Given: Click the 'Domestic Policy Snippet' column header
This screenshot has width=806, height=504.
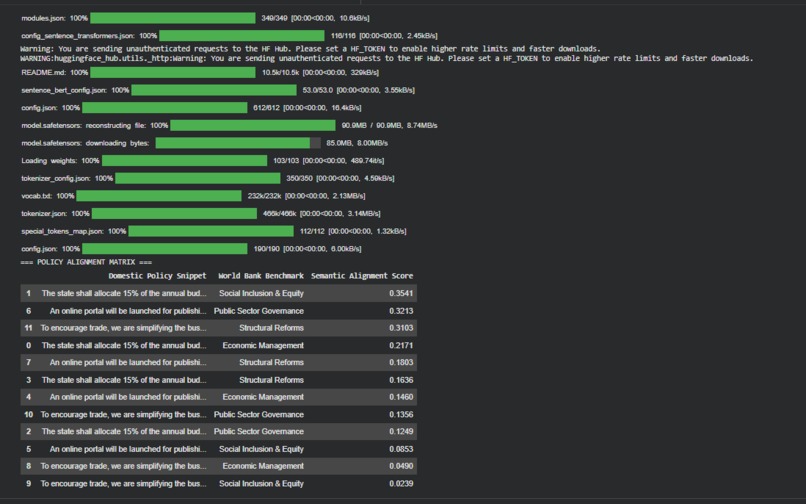Looking at the screenshot, I should click(157, 276).
